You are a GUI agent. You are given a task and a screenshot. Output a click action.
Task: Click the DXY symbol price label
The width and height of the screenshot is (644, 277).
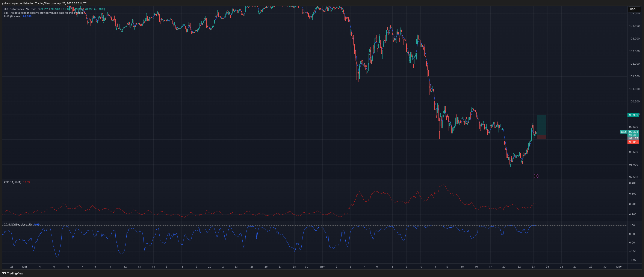[623, 132]
